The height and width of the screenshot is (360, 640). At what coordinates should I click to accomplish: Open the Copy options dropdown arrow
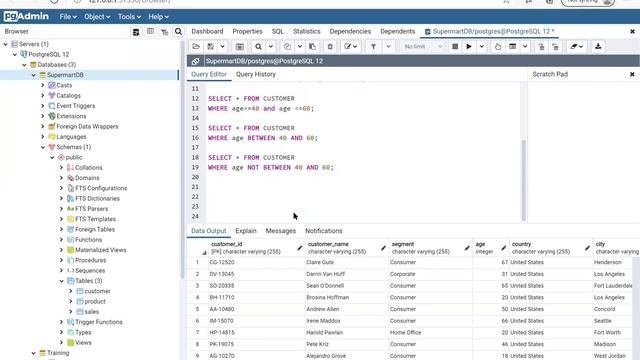click(300, 47)
